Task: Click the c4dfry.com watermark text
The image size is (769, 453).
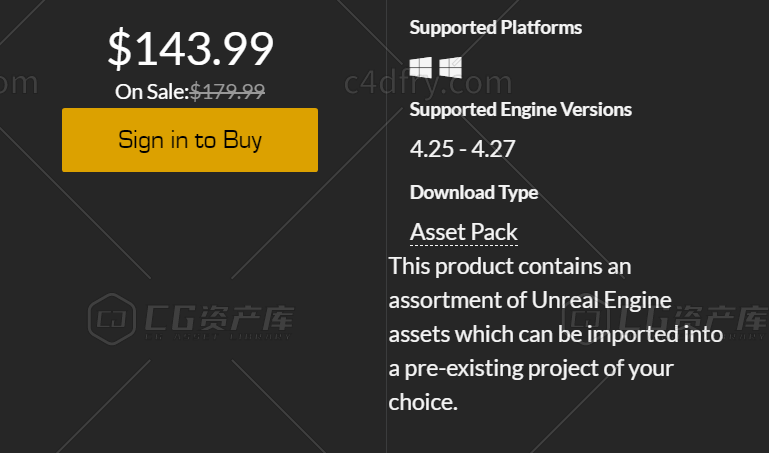Action: pyautogui.click(x=428, y=82)
